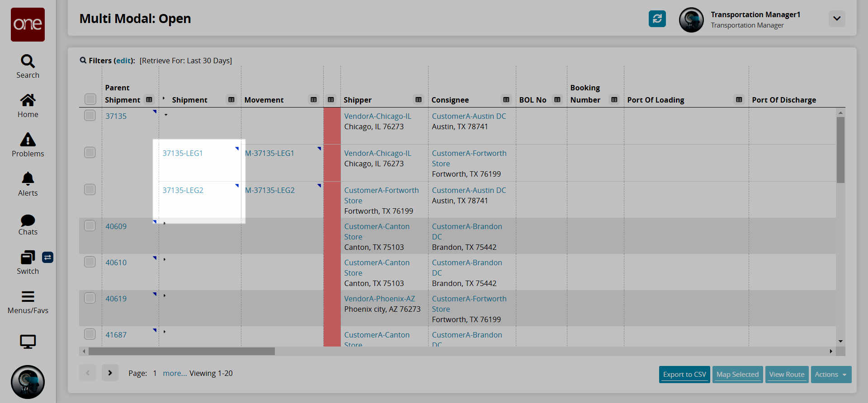Open the user menu dropdown chevron
The height and width of the screenshot is (403, 868).
[837, 19]
